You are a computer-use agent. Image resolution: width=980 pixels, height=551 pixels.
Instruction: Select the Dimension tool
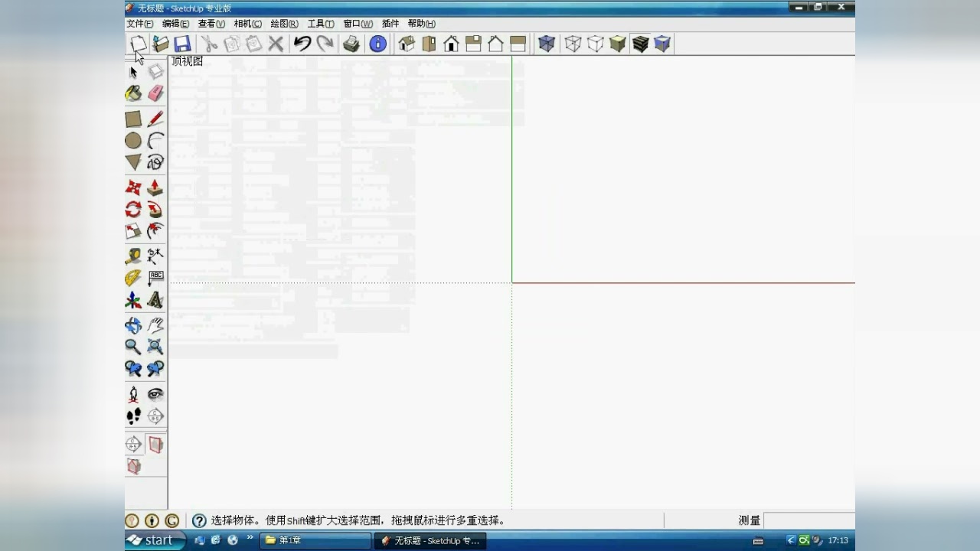[155, 256]
